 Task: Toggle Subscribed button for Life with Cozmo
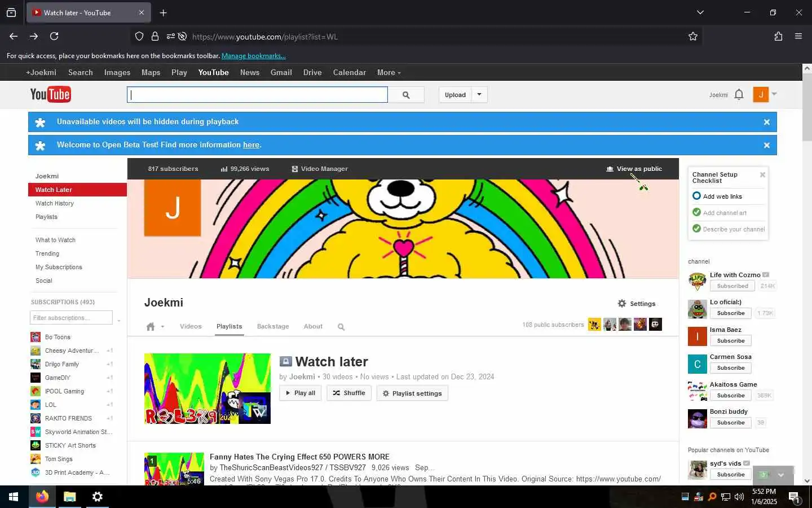click(732, 286)
